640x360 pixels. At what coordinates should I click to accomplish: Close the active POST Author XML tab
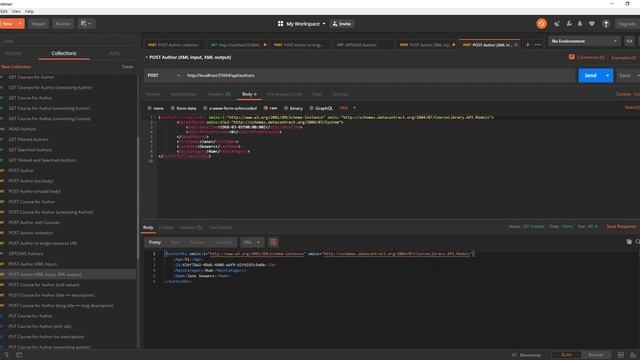tap(516, 45)
